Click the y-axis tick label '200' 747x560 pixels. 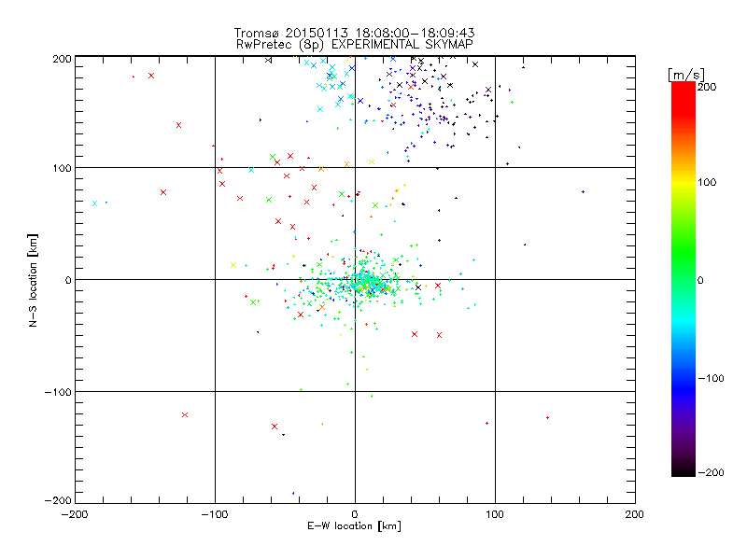(62, 59)
